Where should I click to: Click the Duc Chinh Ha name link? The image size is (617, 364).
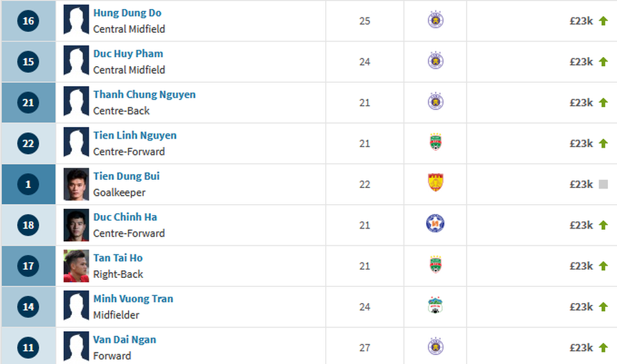tap(125, 217)
